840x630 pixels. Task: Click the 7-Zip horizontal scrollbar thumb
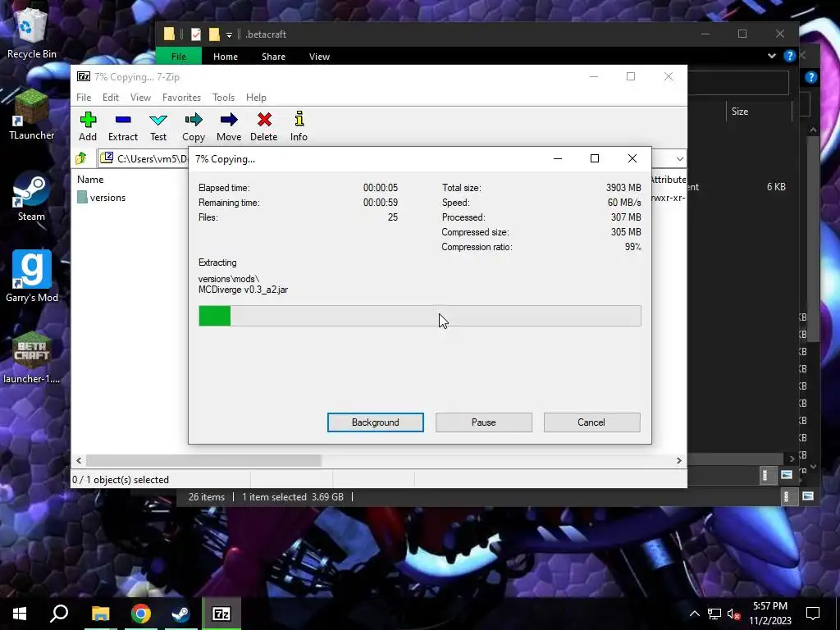(203, 460)
